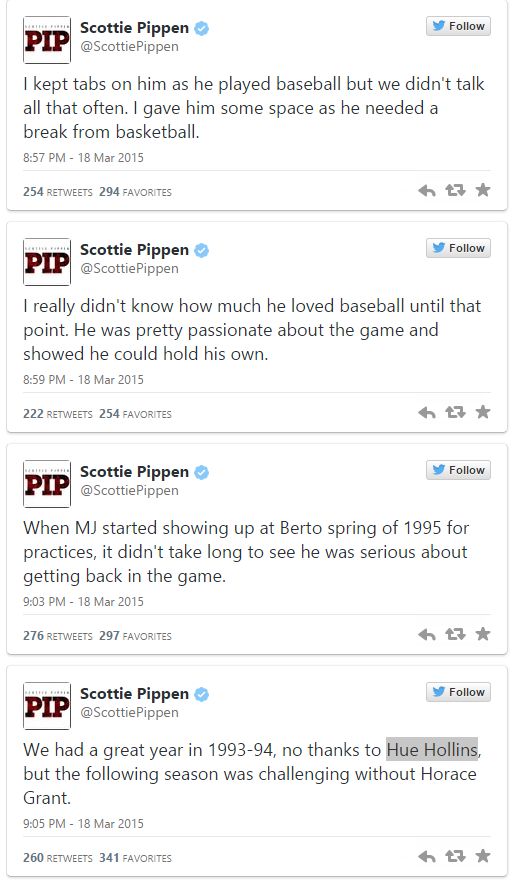
Task: Open PIP avatar on the second tweet
Action: [47, 262]
